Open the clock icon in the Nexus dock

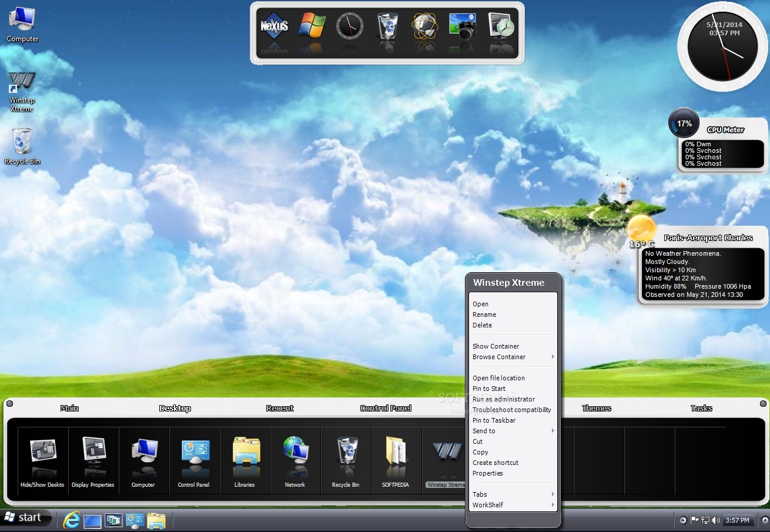tap(350, 26)
